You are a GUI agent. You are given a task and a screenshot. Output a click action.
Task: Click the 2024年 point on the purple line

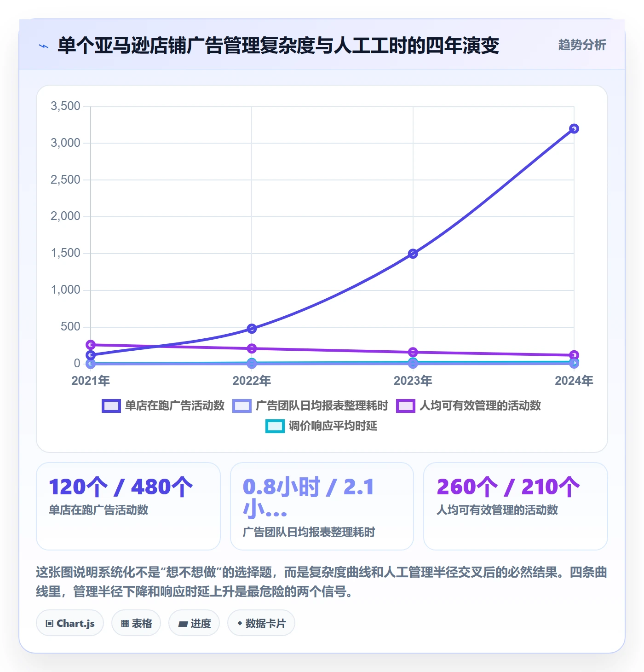pyautogui.click(x=574, y=355)
